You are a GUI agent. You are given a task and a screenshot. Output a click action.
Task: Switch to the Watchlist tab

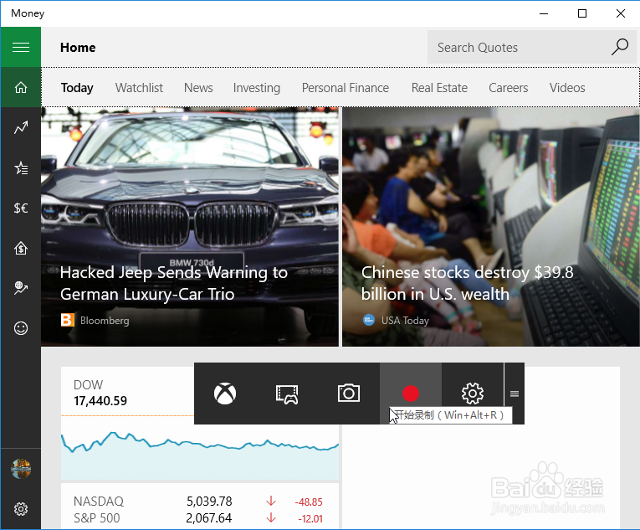coord(139,87)
